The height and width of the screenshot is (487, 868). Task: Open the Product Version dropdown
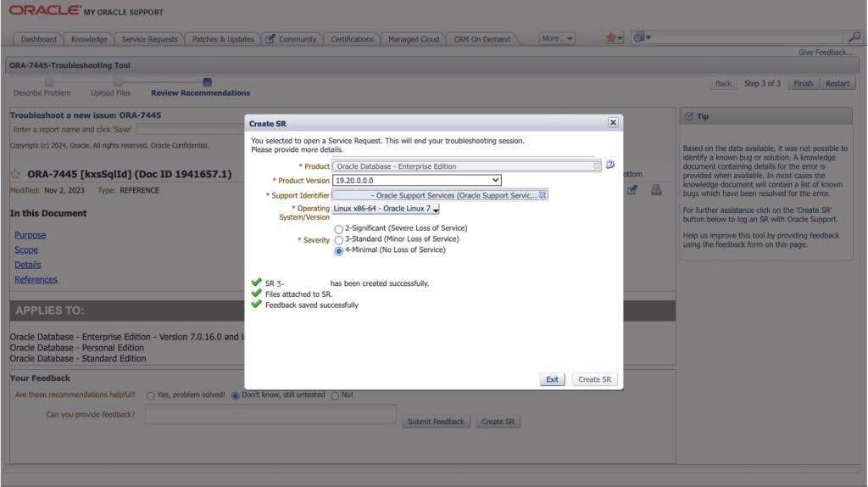tap(416, 180)
